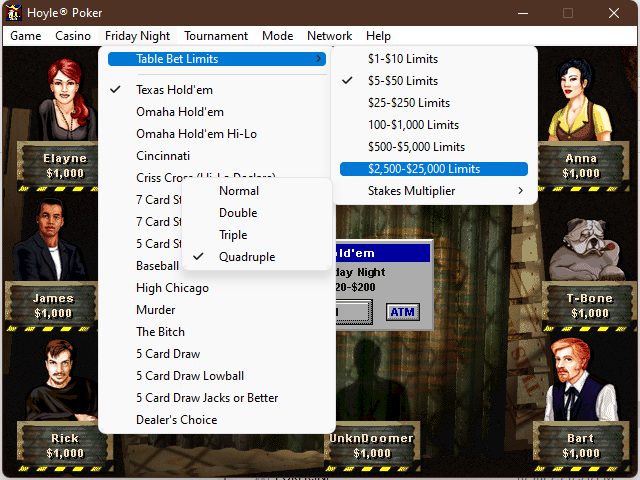640x480 pixels.
Task: Minimize the Hoyle Poker window
Action: pyautogui.click(x=523, y=13)
